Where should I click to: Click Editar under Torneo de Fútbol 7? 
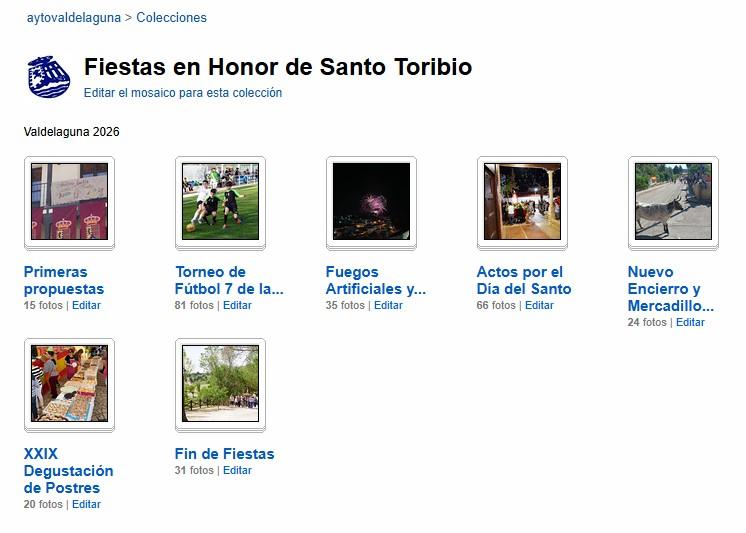coord(237,306)
